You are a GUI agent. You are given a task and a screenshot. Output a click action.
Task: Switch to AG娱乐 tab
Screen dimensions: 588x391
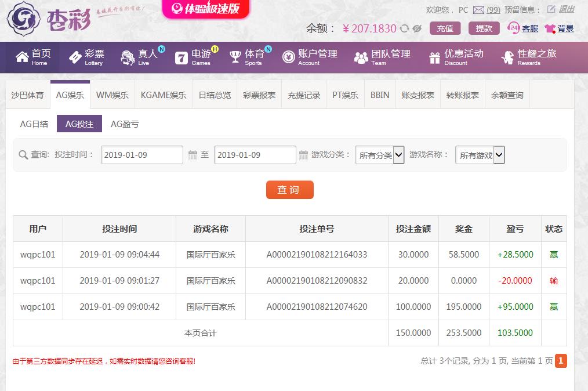click(x=70, y=95)
